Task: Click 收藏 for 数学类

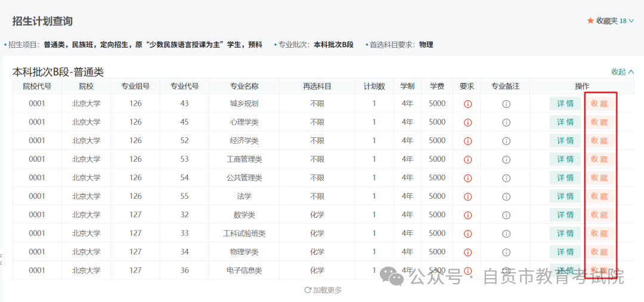Action: pos(599,214)
